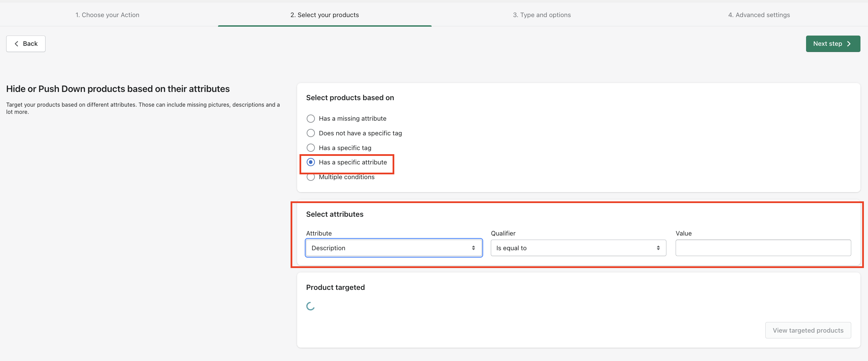Open the '3. Type and options' tab
Viewport: 868px width, 361px height.
[541, 15]
